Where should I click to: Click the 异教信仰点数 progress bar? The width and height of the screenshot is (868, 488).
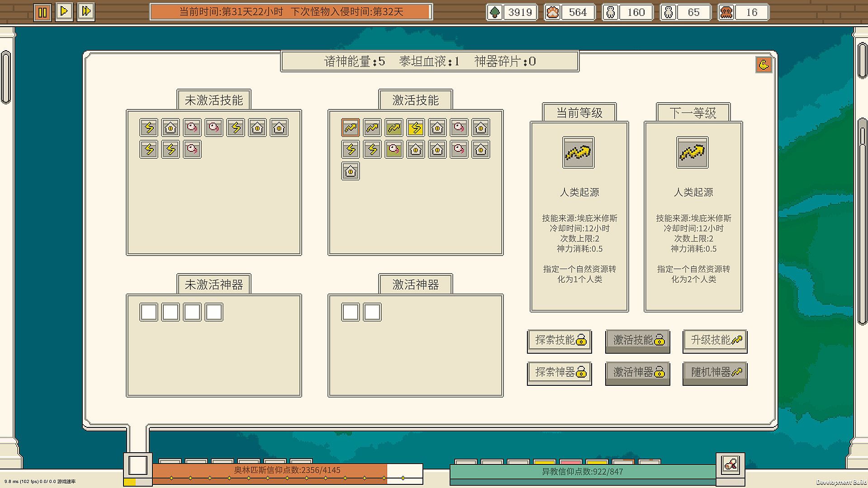(x=583, y=474)
